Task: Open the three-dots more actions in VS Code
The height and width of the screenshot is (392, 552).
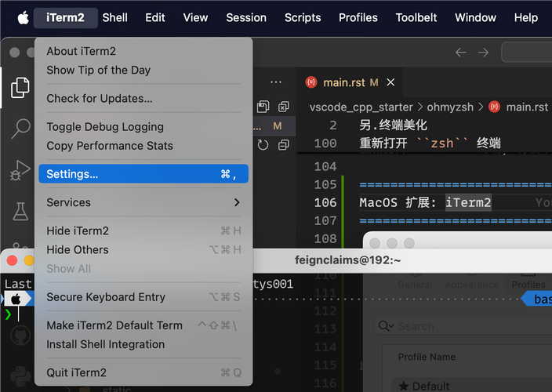Action: 276,82
